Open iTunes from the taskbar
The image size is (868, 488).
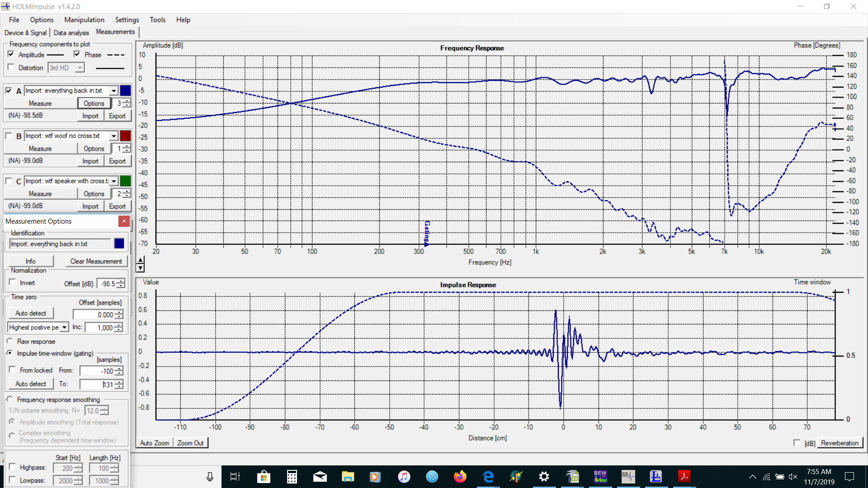(404, 476)
